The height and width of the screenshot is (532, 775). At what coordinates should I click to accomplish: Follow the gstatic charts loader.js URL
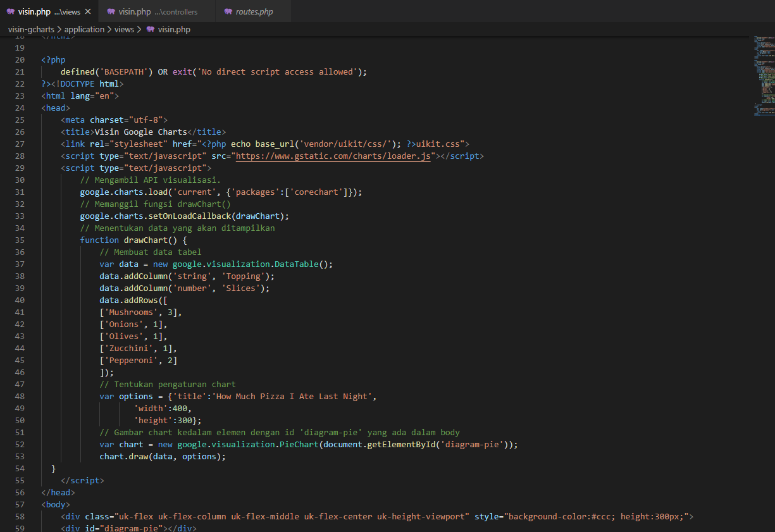[333, 156]
